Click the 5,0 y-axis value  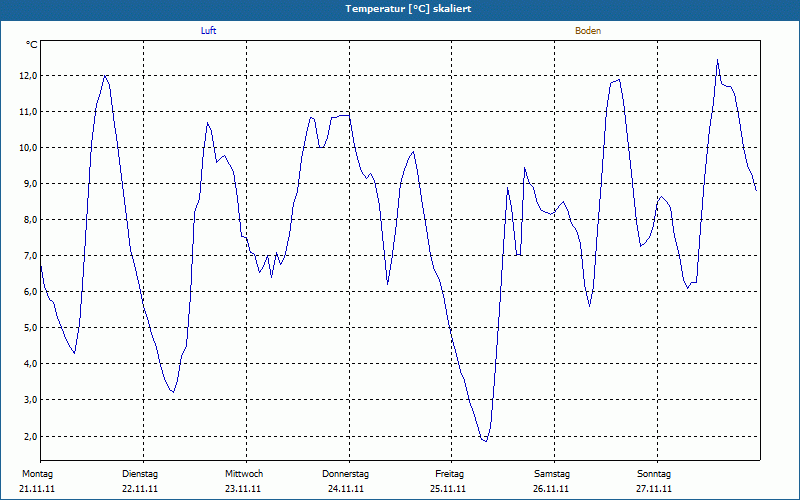[x=30, y=327]
